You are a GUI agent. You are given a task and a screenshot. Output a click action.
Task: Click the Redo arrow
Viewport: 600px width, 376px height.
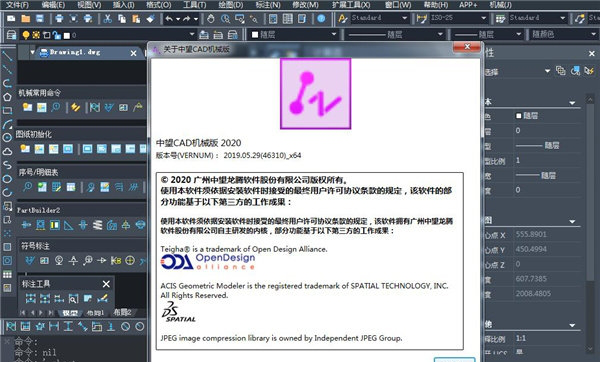pyautogui.click(x=186, y=18)
